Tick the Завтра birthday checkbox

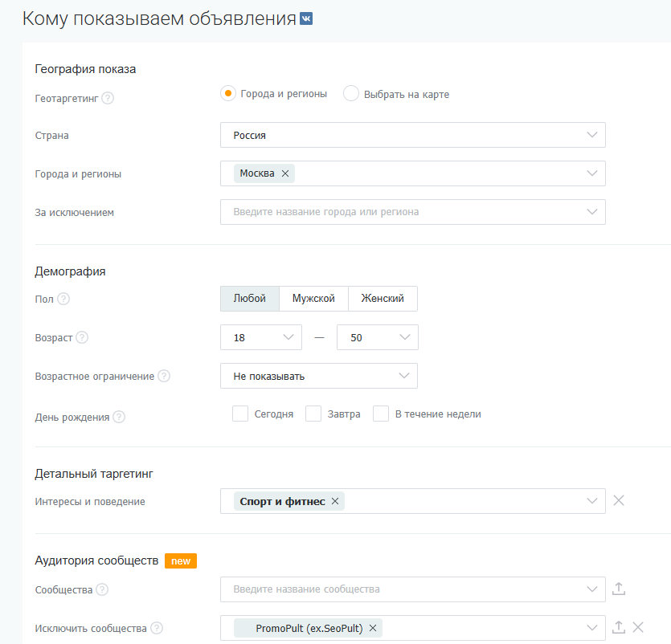click(x=313, y=414)
